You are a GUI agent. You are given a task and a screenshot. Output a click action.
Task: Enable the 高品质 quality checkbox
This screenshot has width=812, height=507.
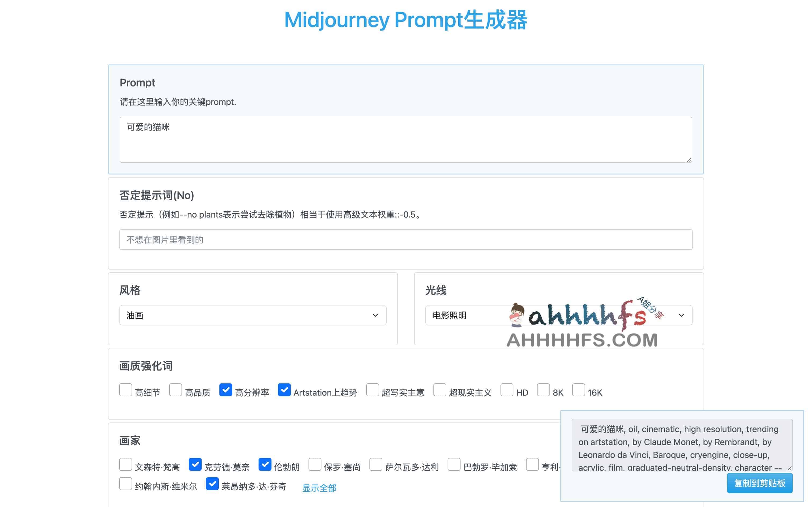[x=176, y=390]
